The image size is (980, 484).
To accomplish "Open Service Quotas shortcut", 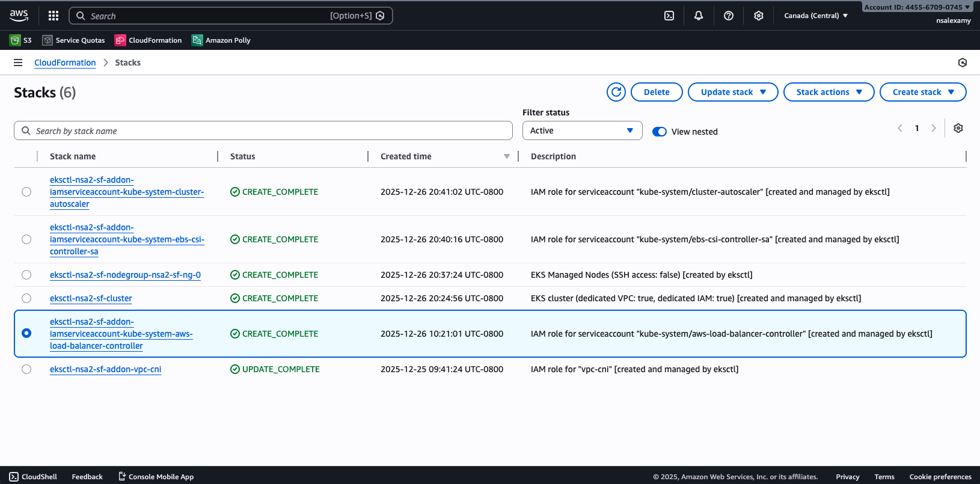I will point(73,40).
